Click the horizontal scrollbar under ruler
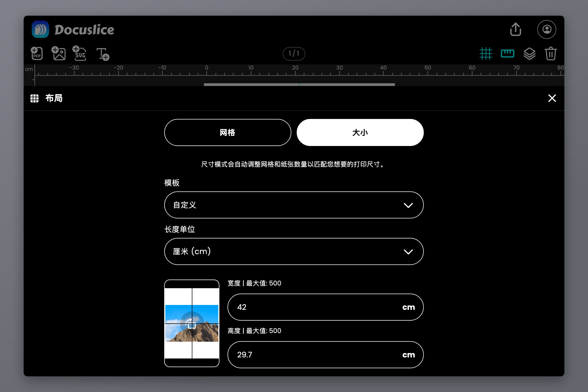 pos(299,84)
